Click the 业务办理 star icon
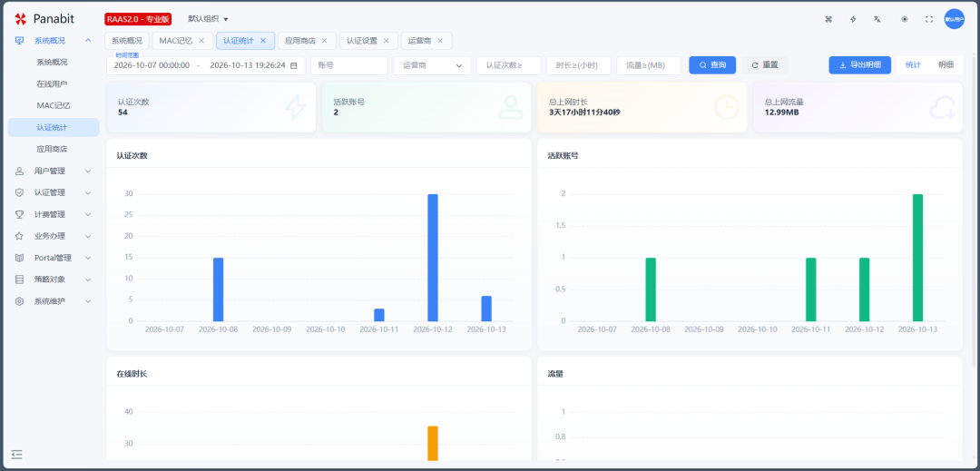This screenshot has width=980, height=471. [19, 236]
